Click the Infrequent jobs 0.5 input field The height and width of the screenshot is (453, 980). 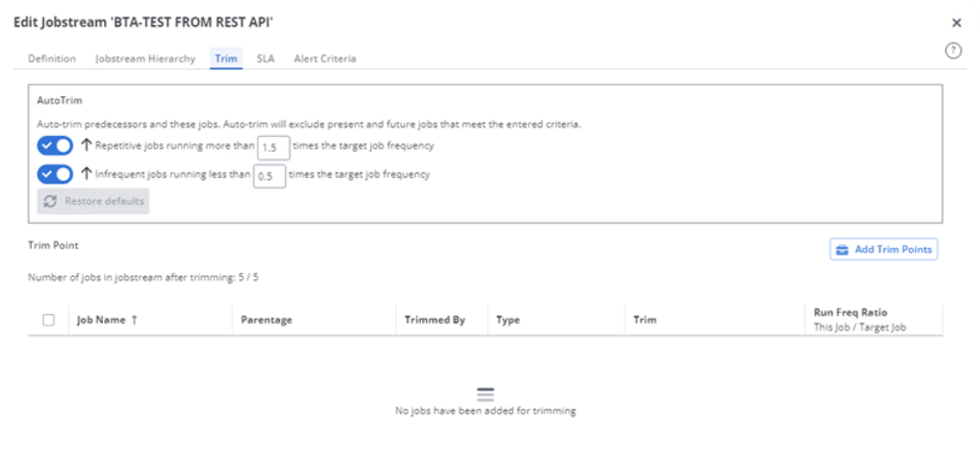[269, 176]
